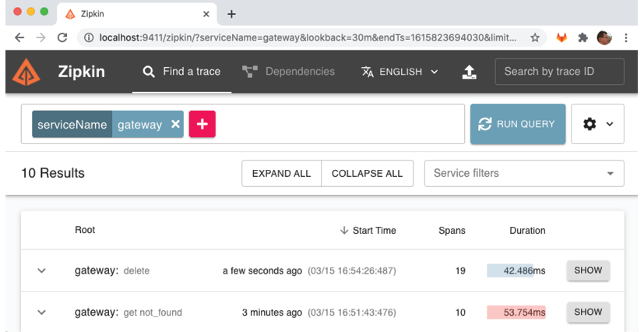Click COLLAPSE ALL button
The image size is (644, 332).
(368, 173)
